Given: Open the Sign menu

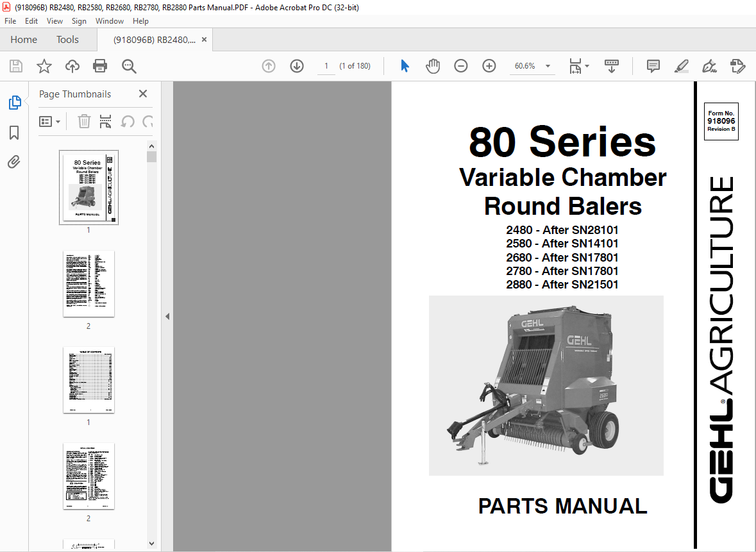Looking at the screenshot, I should pyautogui.click(x=79, y=21).
